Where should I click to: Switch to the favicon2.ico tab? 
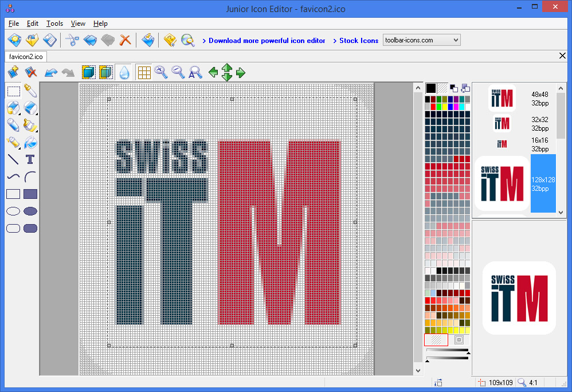[x=25, y=57]
